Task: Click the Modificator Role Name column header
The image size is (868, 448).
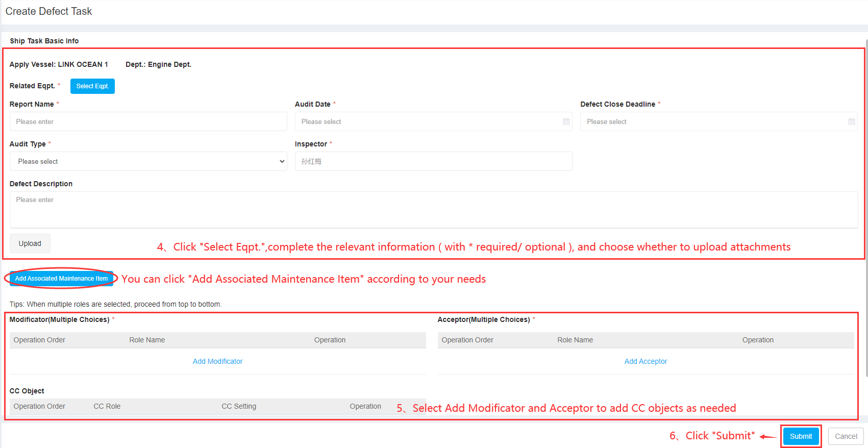Action: coord(147,340)
